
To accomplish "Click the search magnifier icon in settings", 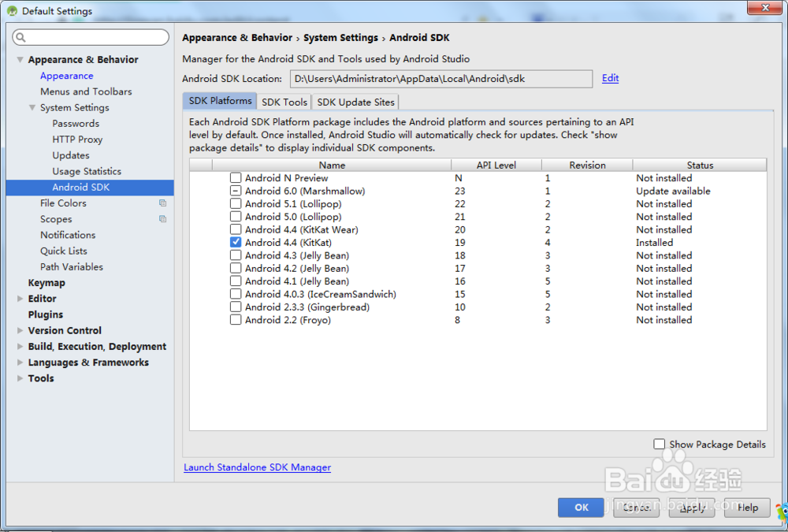I will coord(20,37).
